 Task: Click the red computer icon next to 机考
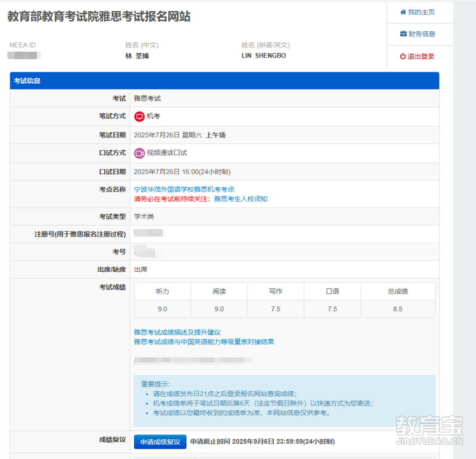(139, 116)
